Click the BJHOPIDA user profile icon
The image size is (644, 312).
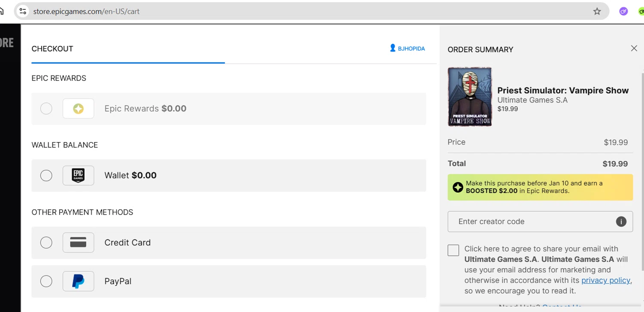point(392,48)
